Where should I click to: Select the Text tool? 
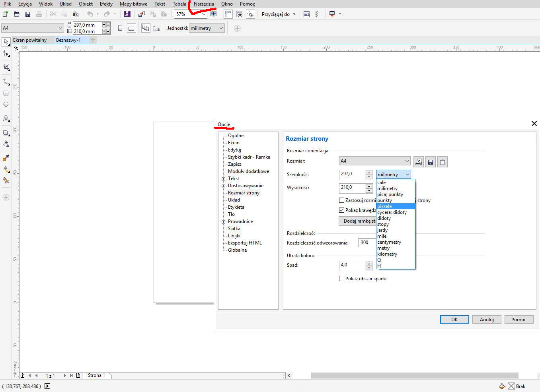point(6,119)
